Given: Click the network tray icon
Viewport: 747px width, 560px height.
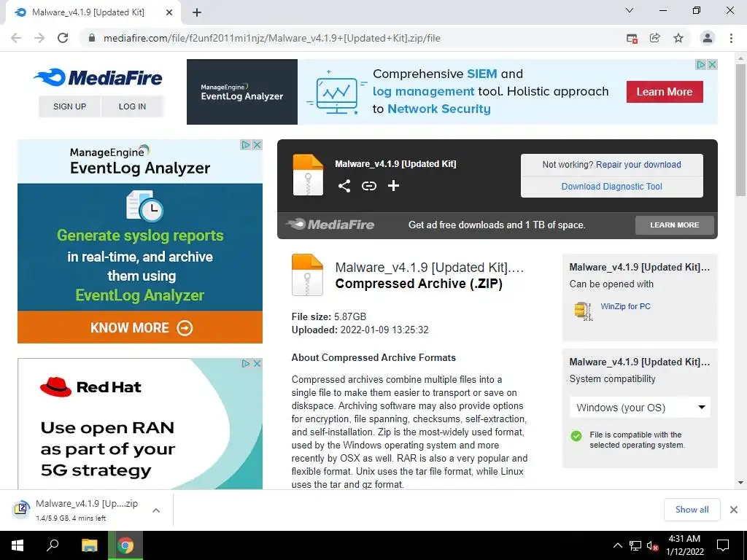Looking at the screenshot, I should tap(635, 545).
